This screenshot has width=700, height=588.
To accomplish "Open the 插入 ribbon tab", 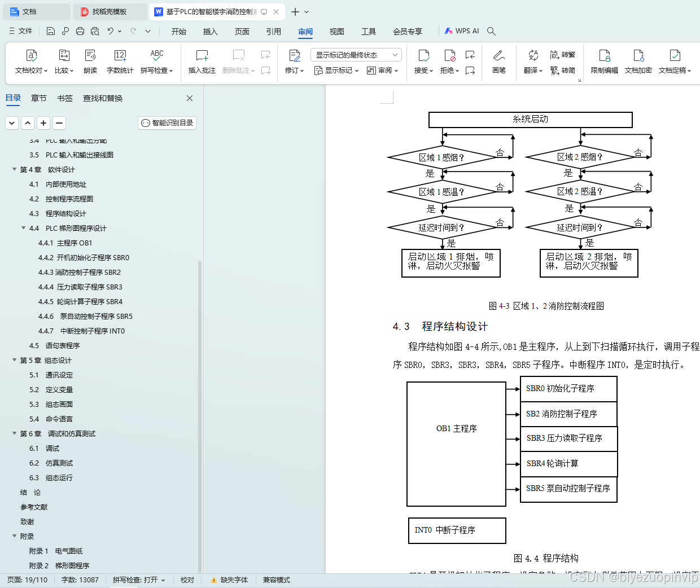I will click(x=211, y=31).
